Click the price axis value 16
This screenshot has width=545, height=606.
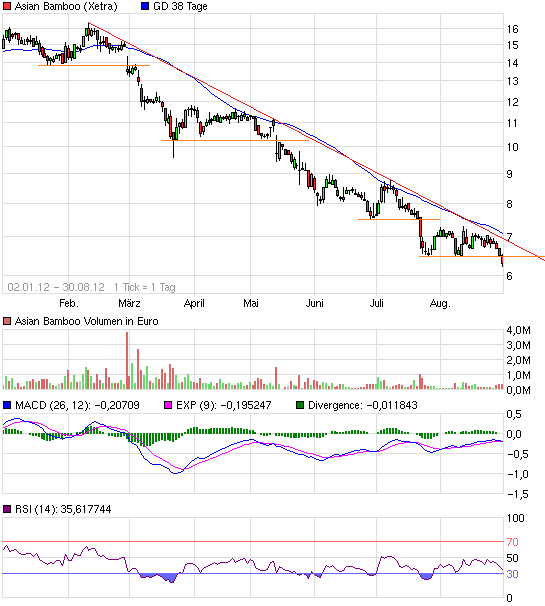(x=513, y=29)
